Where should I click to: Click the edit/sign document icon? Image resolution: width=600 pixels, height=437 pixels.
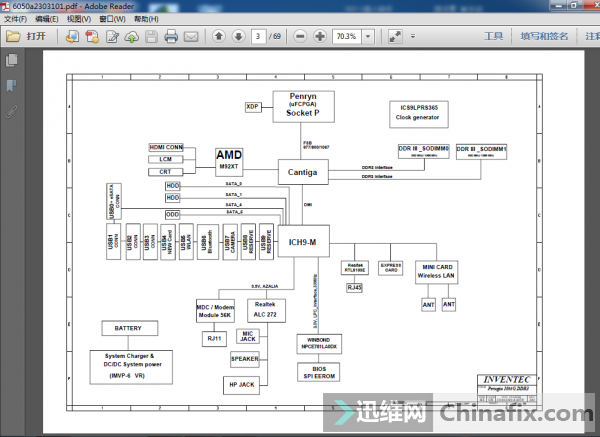tap(112, 36)
